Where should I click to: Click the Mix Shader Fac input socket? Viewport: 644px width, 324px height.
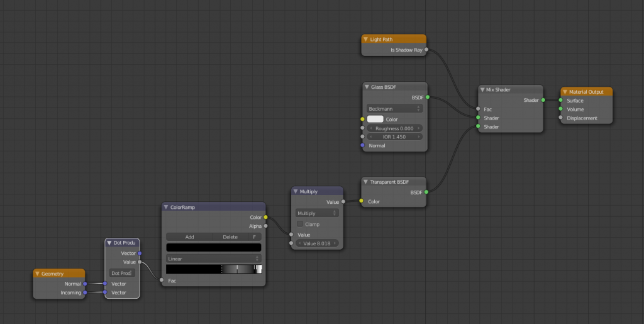coord(478,109)
